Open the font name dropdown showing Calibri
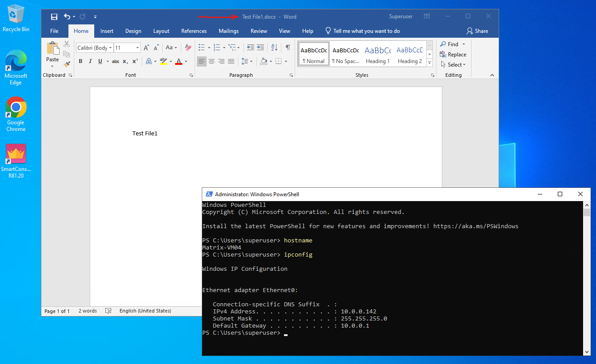Viewport: 596px width, 364px height. point(95,47)
